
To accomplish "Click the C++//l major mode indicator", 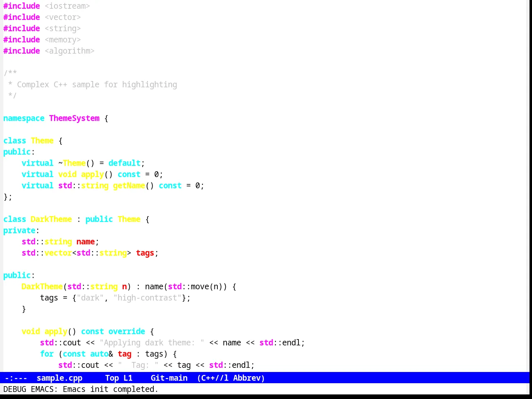I will point(213,378).
